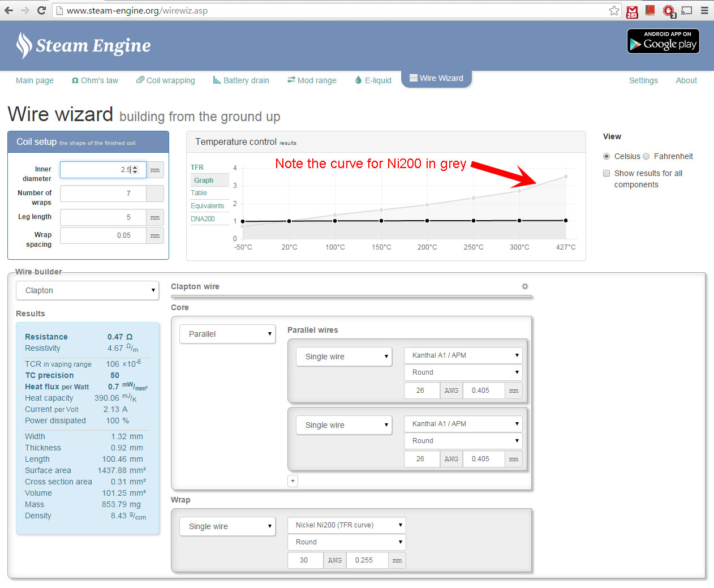Click the Clapton wire settings gear icon

[524, 286]
